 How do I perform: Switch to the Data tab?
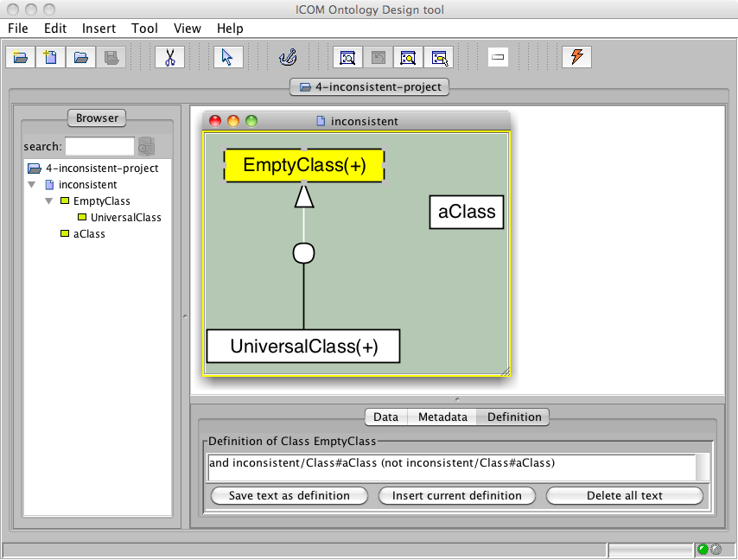coord(386,417)
